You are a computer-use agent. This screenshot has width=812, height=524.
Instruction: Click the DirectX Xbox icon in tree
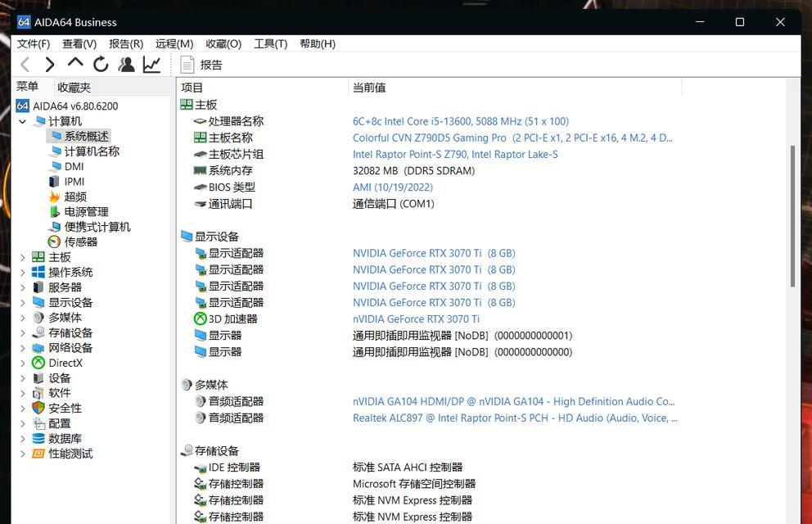[38, 363]
